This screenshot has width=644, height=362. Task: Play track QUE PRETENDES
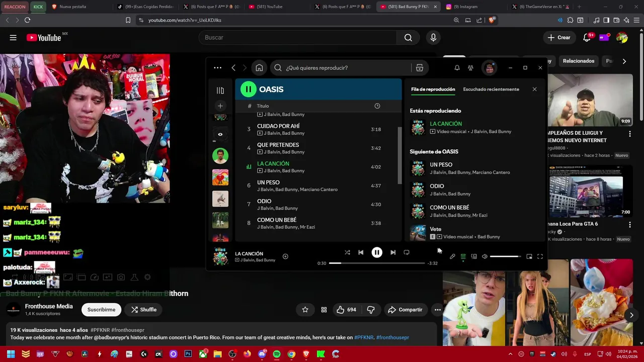pos(319,148)
